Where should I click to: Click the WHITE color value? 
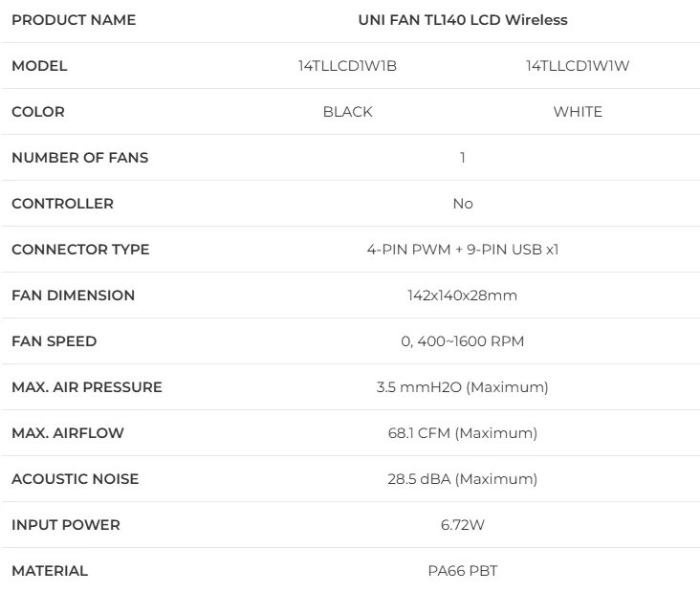[578, 112]
